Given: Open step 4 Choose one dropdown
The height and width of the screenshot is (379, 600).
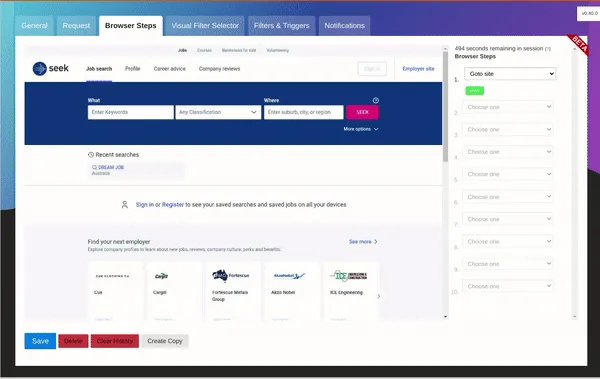Looking at the screenshot, I should tap(508, 152).
